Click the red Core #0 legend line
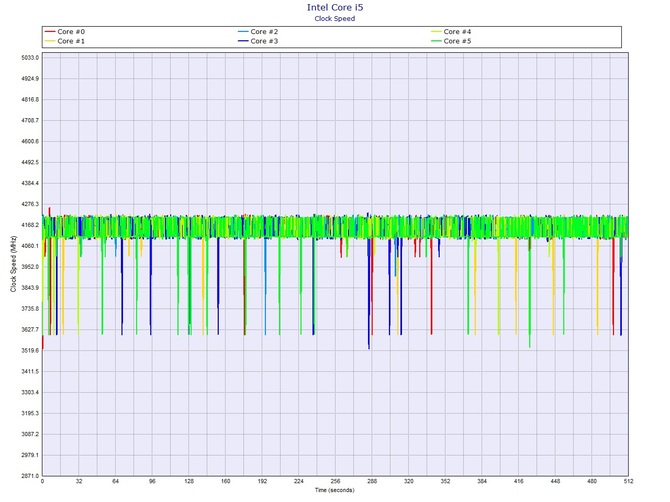The height and width of the screenshot is (502, 670). coord(50,32)
